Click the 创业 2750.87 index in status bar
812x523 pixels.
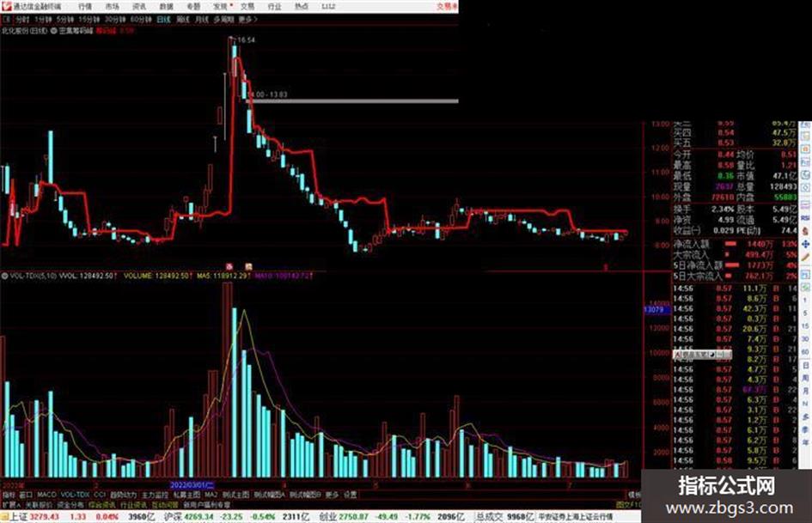coord(344,517)
